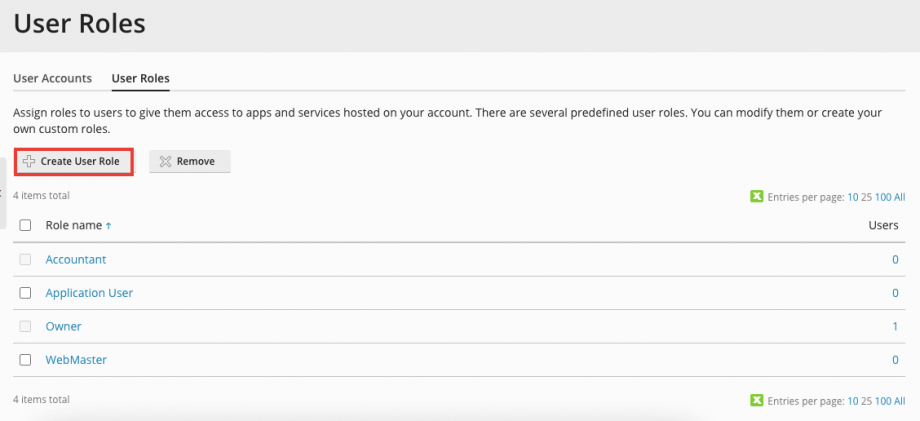Set top entries per page to 25
920x421 pixels.
tap(867, 197)
